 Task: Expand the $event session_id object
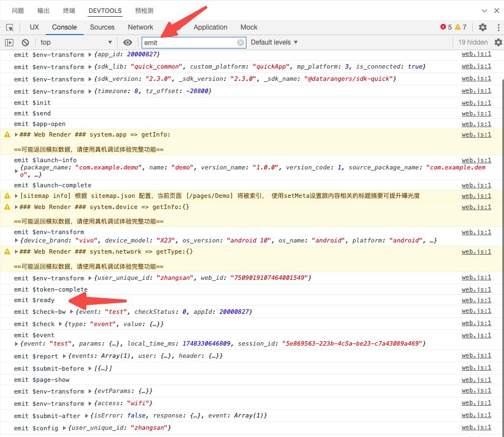point(16,344)
